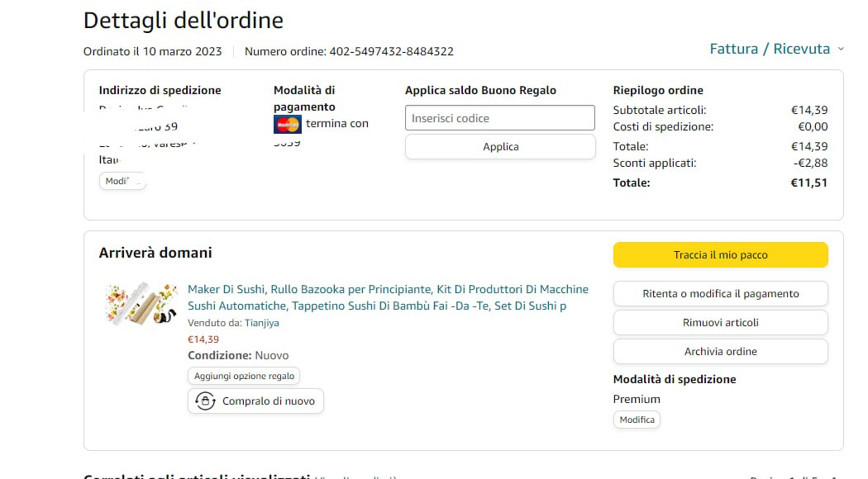The width and height of the screenshot is (868, 479).
Task: Edit shipping address with Modifica button
Action: click(122, 181)
